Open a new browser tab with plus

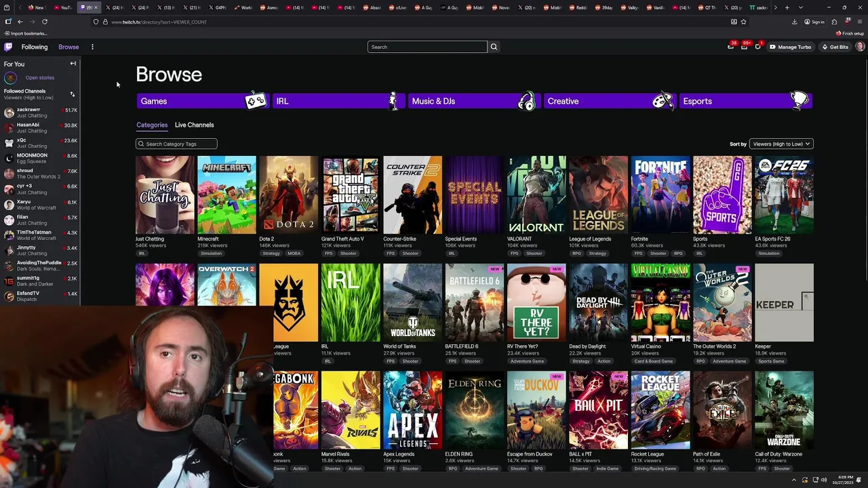787,7
